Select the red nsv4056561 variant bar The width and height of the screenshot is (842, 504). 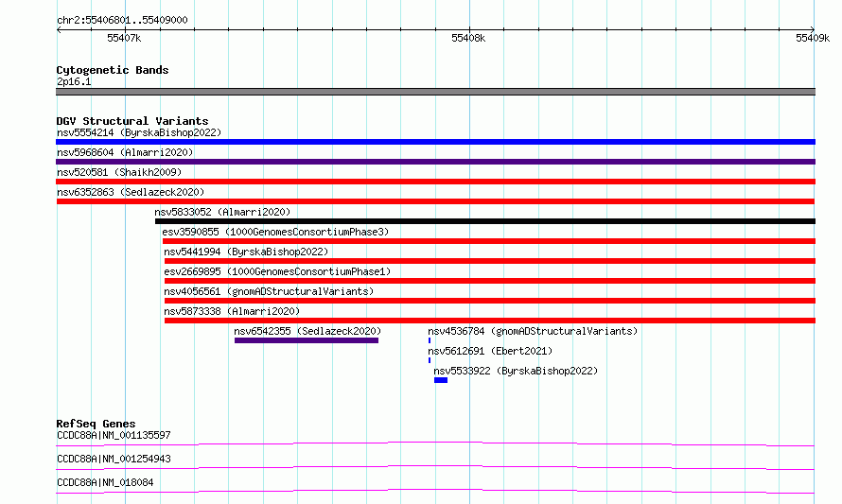click(490, 301)
